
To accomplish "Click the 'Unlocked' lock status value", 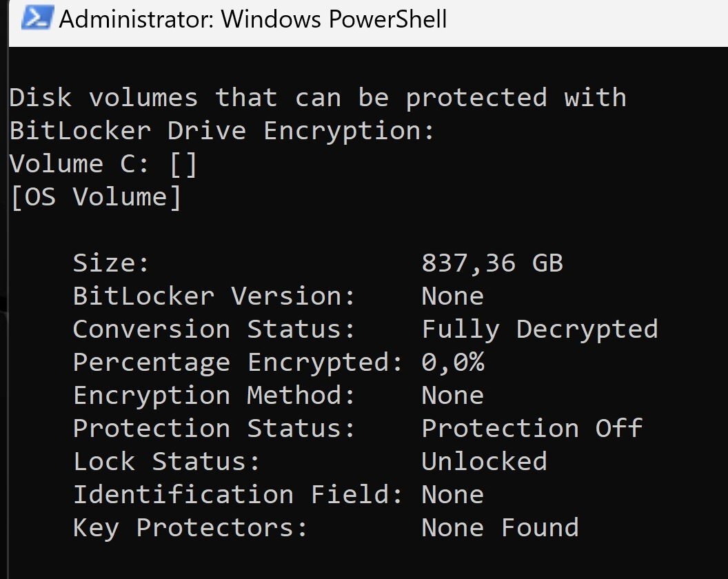I will pos(484,462).
